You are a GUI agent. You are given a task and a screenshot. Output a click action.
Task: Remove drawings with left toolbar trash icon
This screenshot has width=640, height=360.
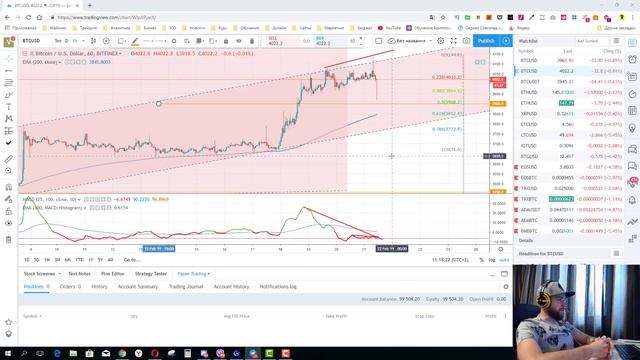click(x=9, y=240)
